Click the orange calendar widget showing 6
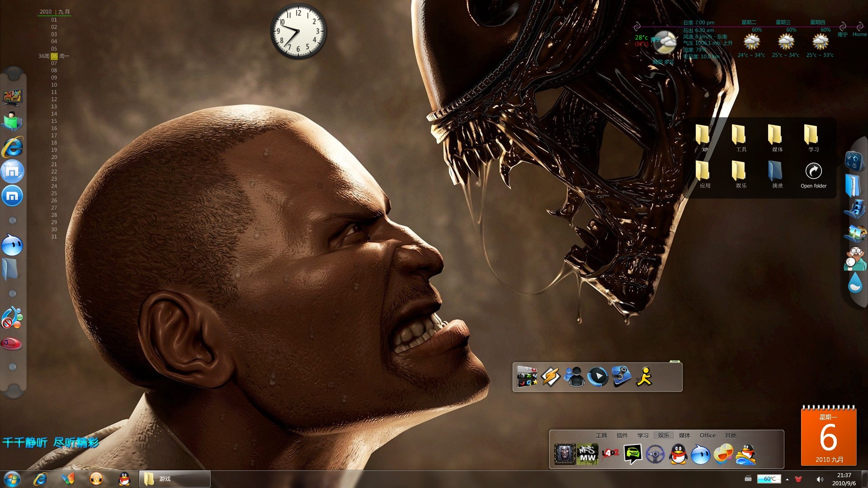The height and width of the screenshot is (488, 868). [829, 436]
